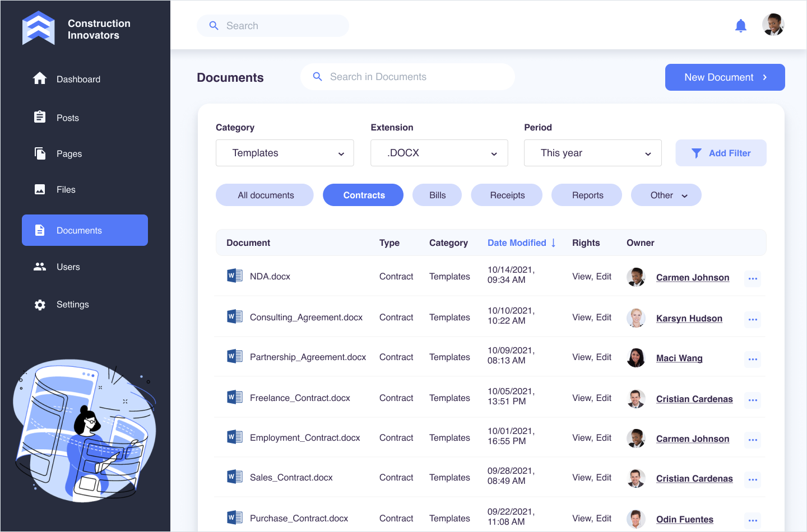Open the user profile avatar in header
This screenshot has width=807, height=532.
773,25
